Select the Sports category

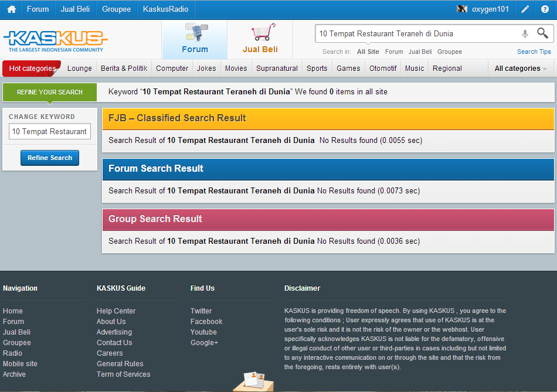(317, 69)
